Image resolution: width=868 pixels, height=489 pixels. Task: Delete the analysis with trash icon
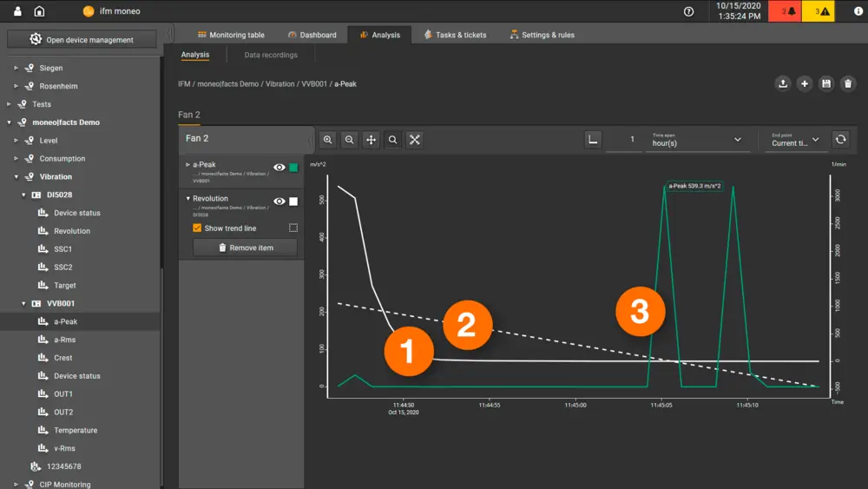pos(847,83)
